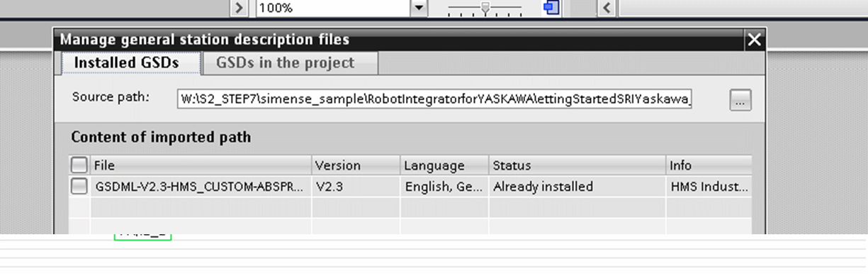Click the Status column header
The width and height of the screenshot is (868, 274).
point(577,165)
